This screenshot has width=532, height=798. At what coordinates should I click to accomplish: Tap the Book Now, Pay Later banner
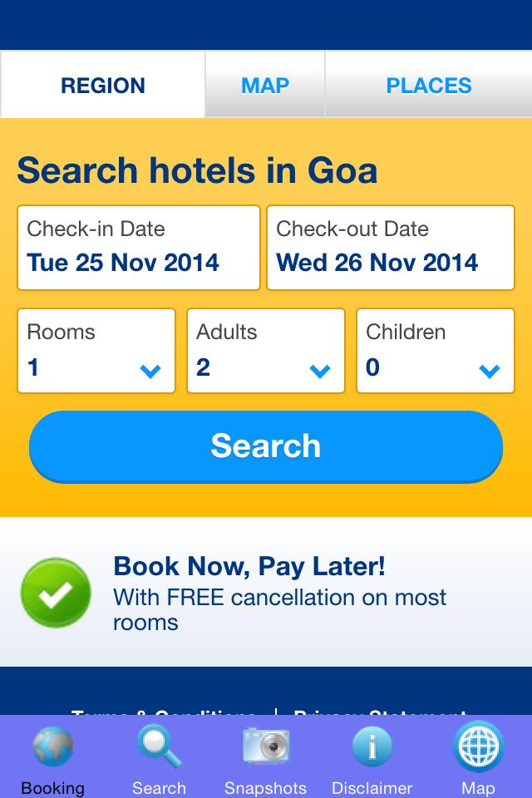point(266,593)
